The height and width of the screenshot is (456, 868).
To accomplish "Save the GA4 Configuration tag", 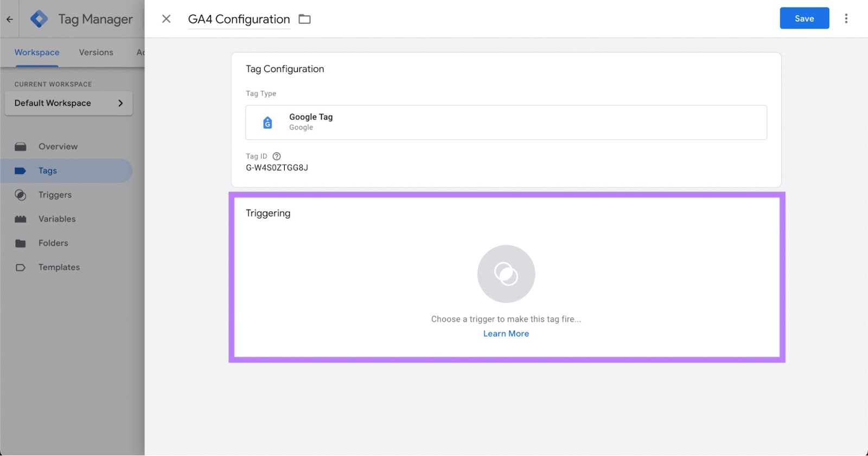I will (x=804, y=18).
